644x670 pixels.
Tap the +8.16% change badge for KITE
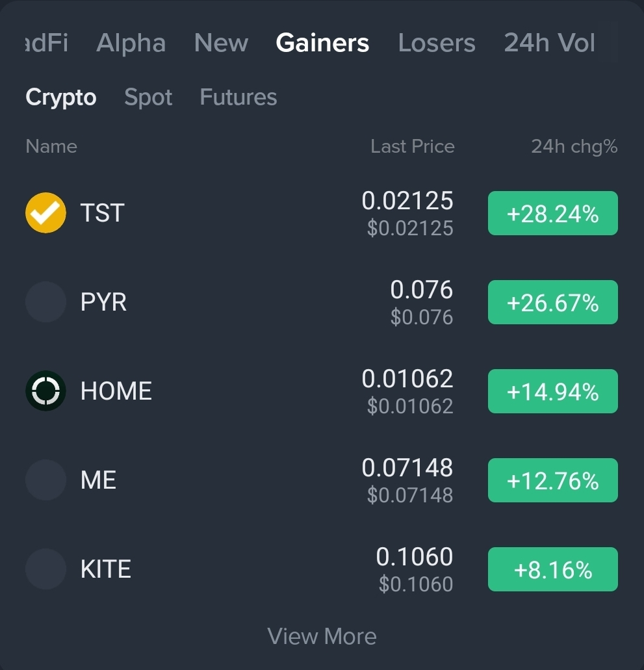pyautogui.click(x=553, y=569)
